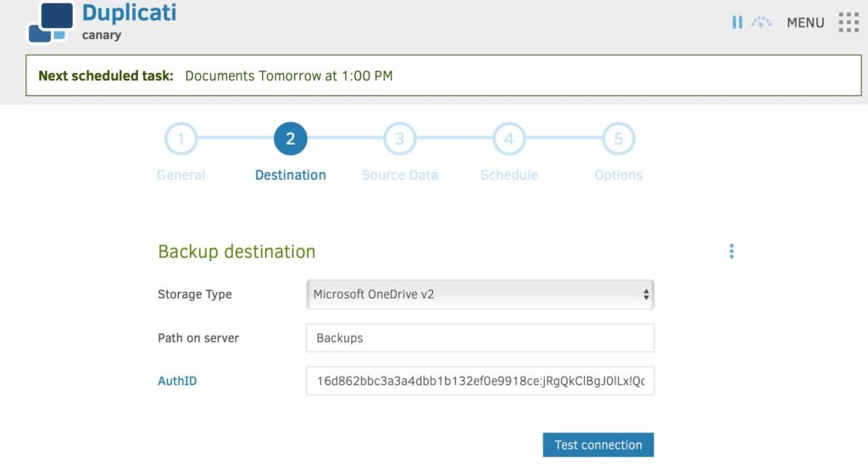Open the AuthID link
The width and height of the screenshot is (868, 464).
point(177,381)
